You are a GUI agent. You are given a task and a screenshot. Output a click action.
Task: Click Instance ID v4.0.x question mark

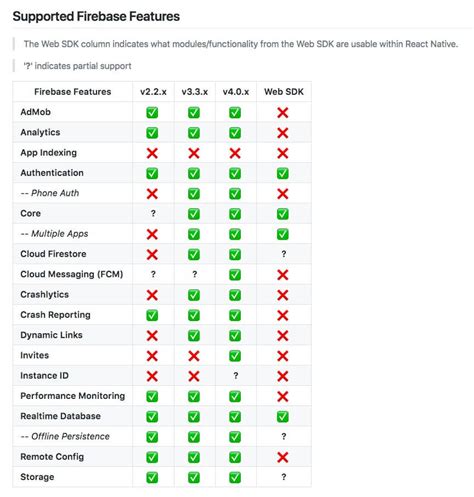tap(236, 376)
